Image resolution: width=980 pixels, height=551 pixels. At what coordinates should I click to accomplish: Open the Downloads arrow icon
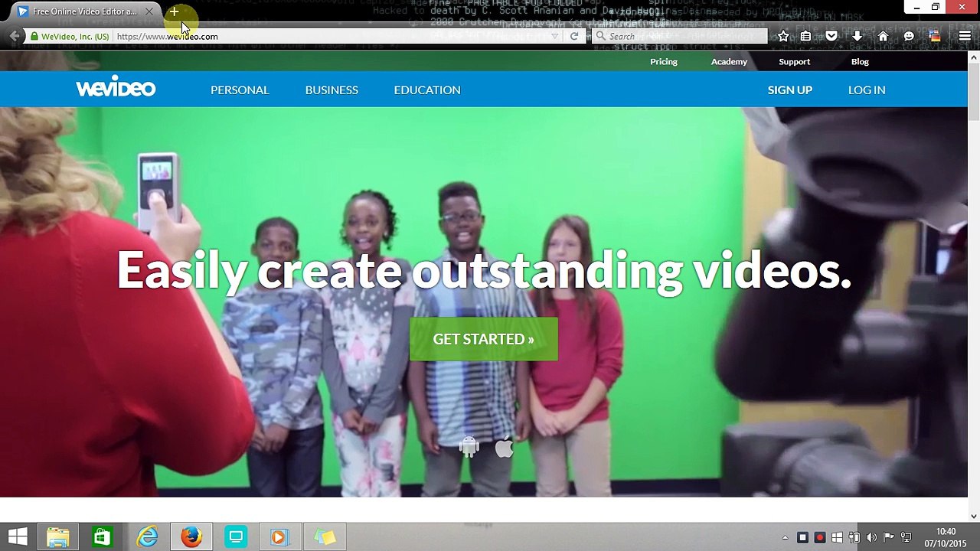857,36
